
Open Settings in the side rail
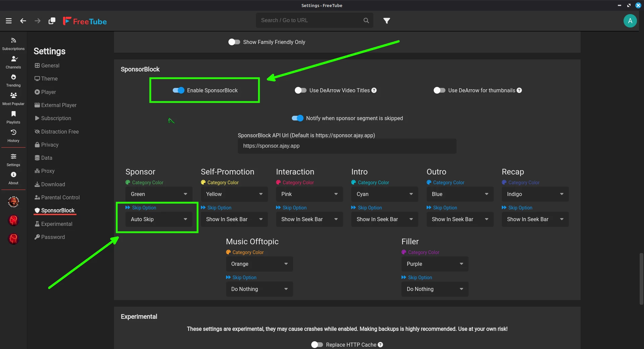pos(13,160)
